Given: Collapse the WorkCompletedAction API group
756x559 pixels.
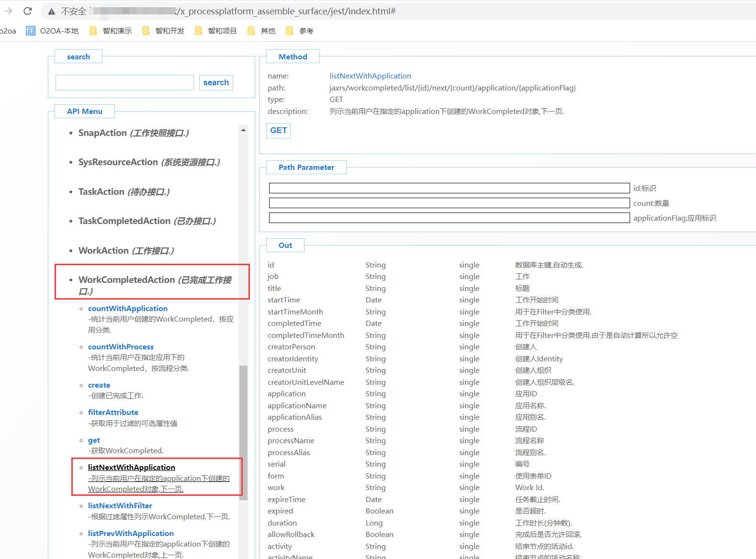Looking at the screenshot, I should coord(155,285).
